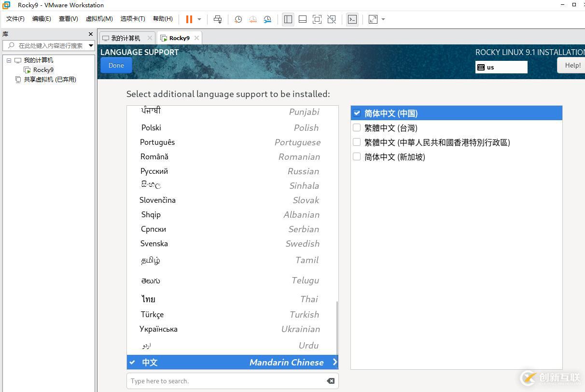Switch to the 我的计算机 tab
Screen dimensions: 585x392
pyautogui.click(x=125, y=38)
